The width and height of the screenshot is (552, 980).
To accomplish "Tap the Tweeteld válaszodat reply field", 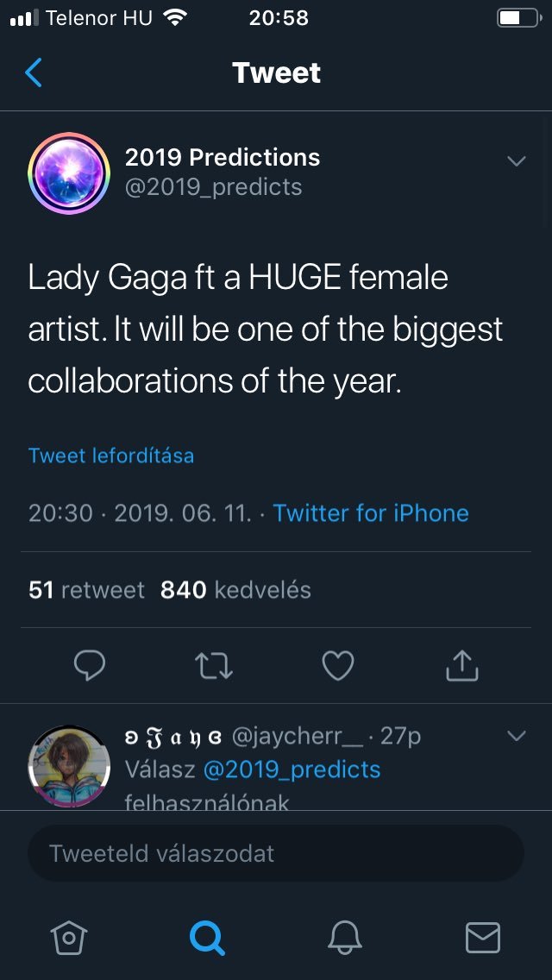I will (x=276, y=854).
